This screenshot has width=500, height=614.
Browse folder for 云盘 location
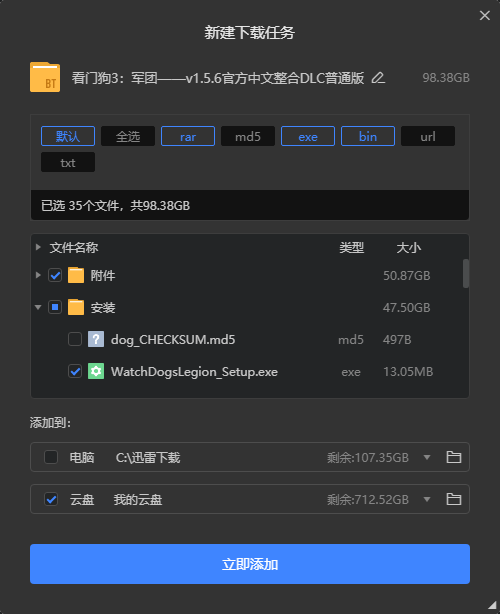[454, 499]
